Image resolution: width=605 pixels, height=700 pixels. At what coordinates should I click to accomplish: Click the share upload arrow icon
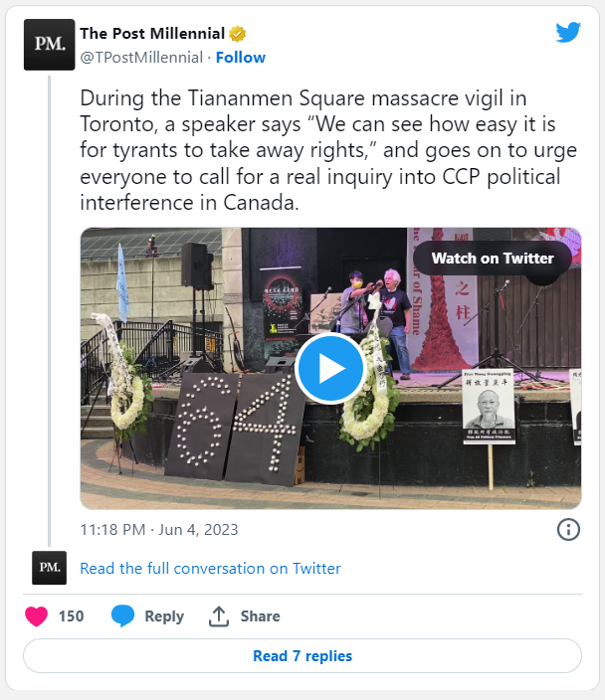[219, 616]
